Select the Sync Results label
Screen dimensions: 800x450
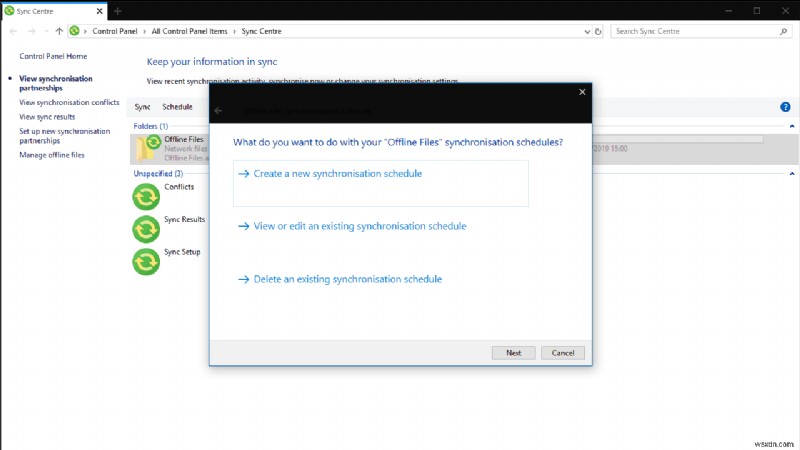click(x=184, y=219)
